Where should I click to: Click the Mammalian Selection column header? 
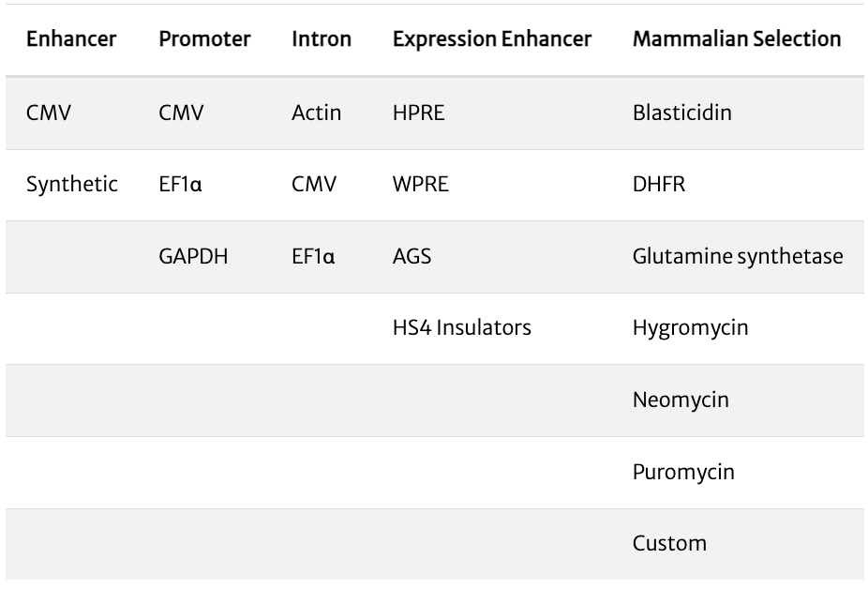(x=737, y=39)
